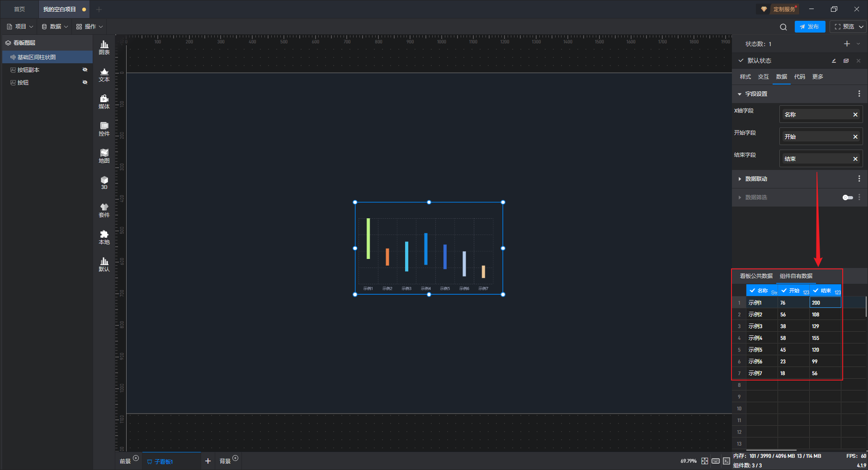The image size is (868, 470).
Task: Expand the 数据联动 section
Action: (x=740, y=179)
